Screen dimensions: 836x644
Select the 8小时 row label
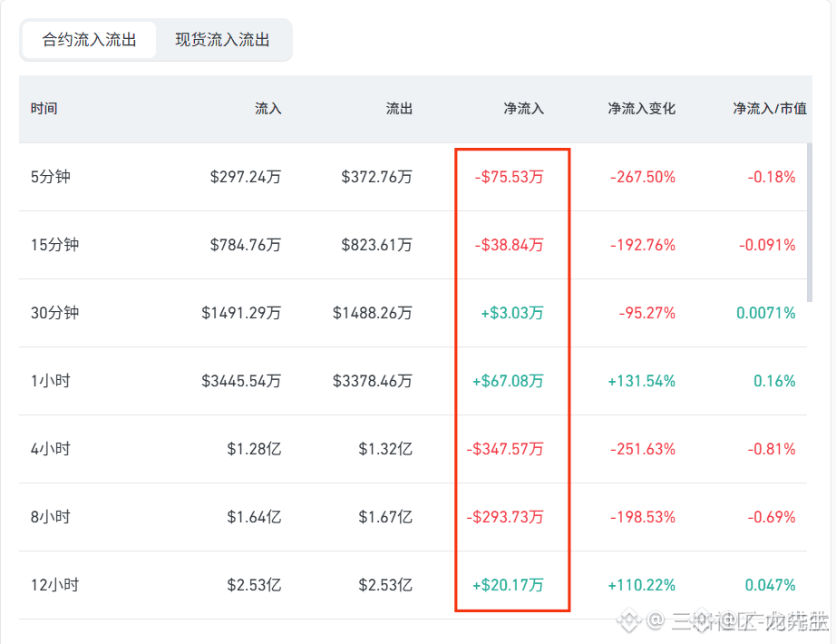51,517
